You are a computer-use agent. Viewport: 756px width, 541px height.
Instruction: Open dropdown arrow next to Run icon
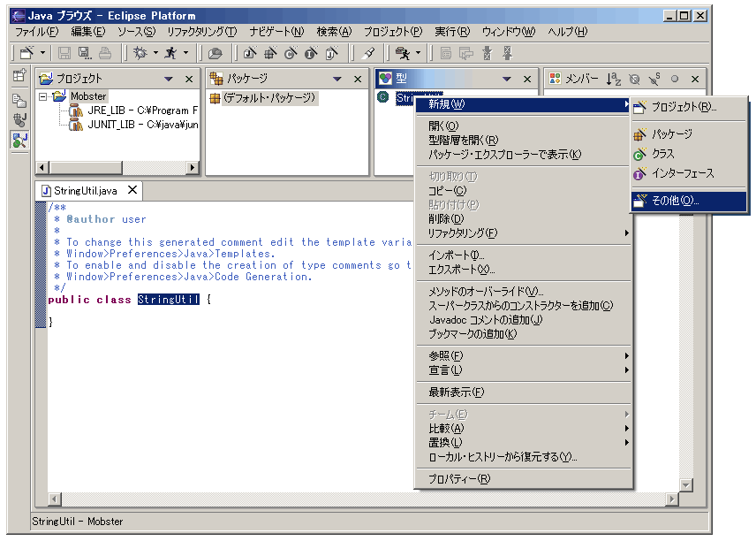coord(185,53)
